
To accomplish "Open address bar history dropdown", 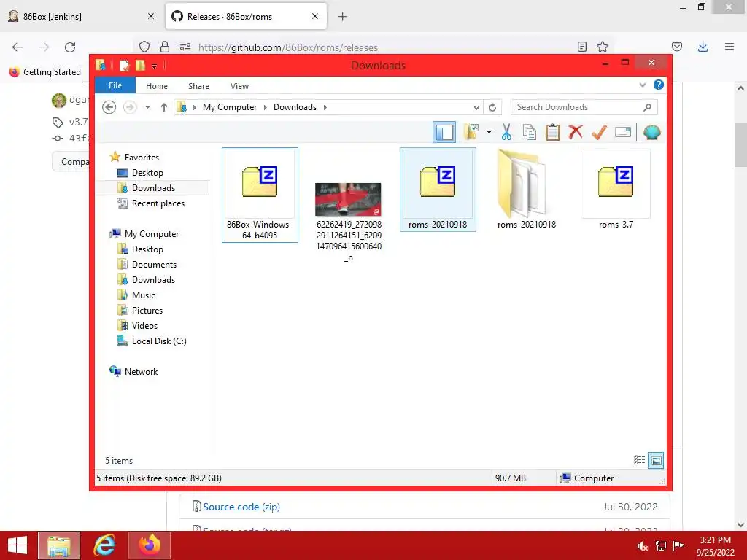I will point(476,107).
